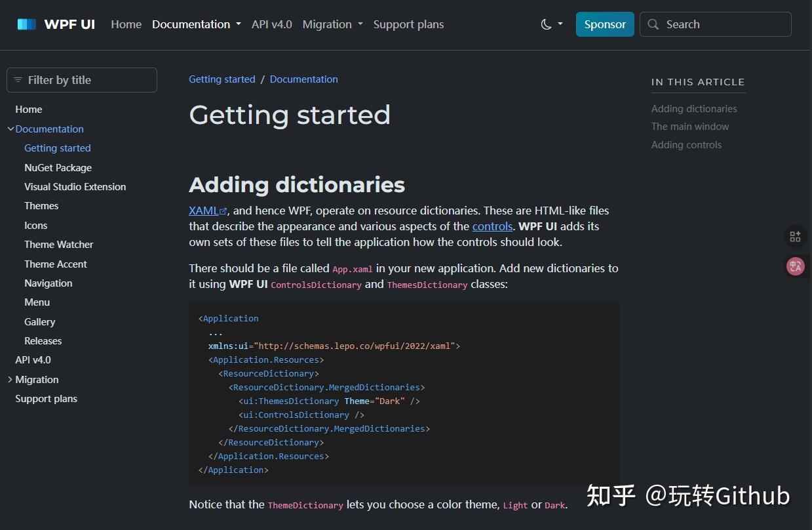
Task: Click the filter icon in sidebar
Action: tap(18, 80)
